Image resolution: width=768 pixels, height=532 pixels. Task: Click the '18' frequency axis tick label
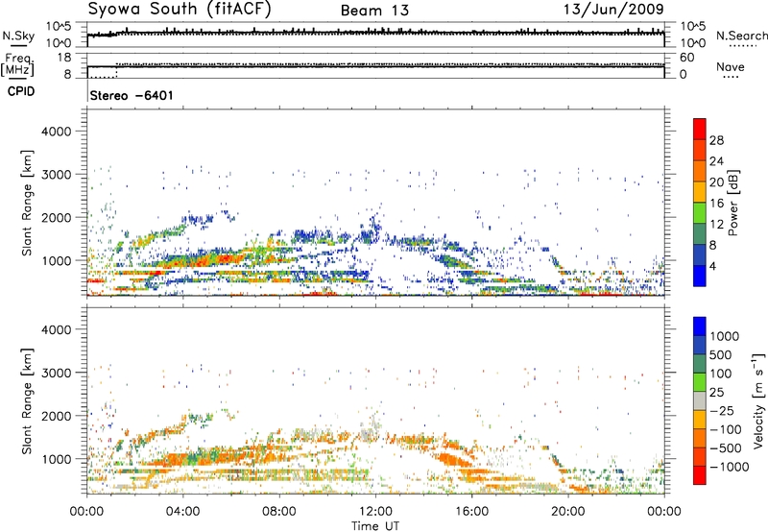[64, 58]
